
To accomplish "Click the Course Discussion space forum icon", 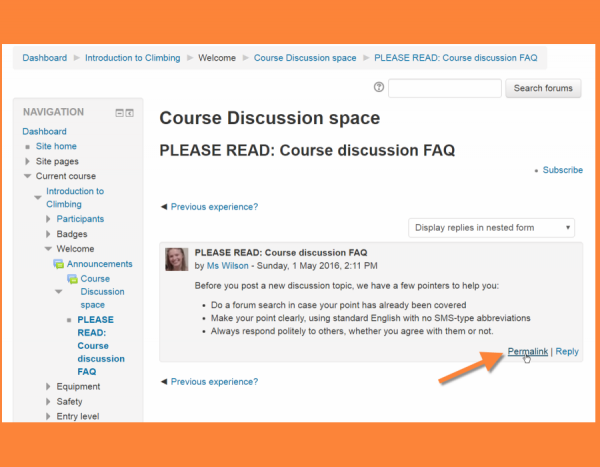I will (x=72, y=279).
